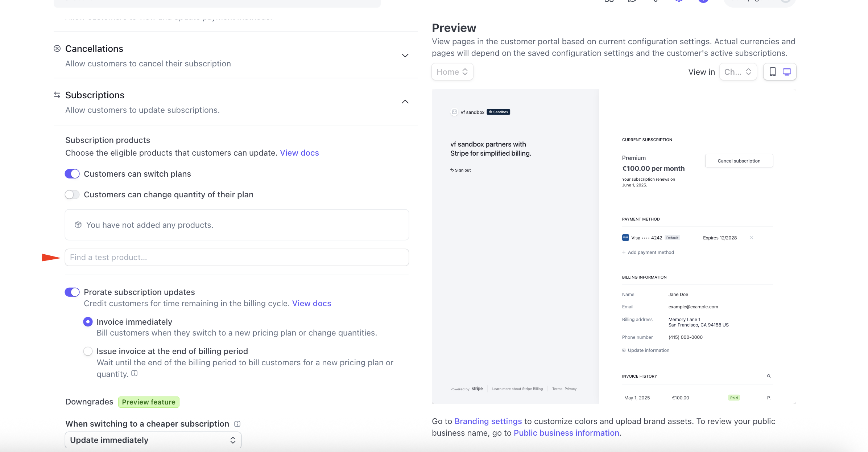Click 'You have not added any products.' text

coord(150,225)
